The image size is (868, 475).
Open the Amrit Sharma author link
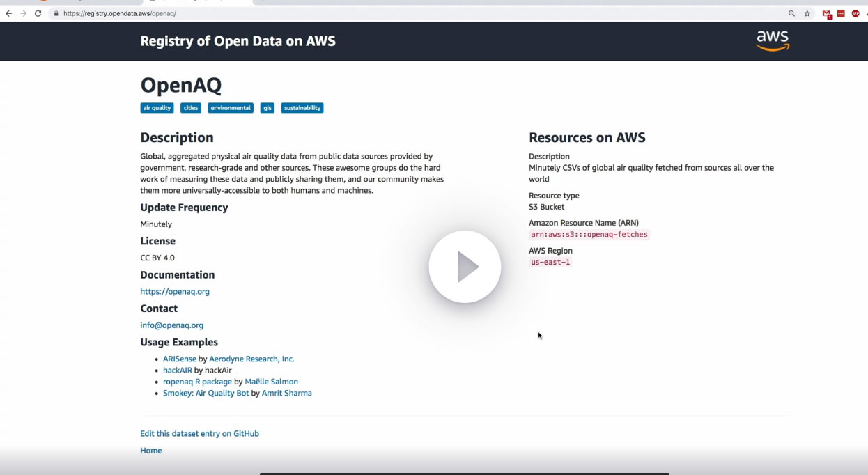coord(287,393)
